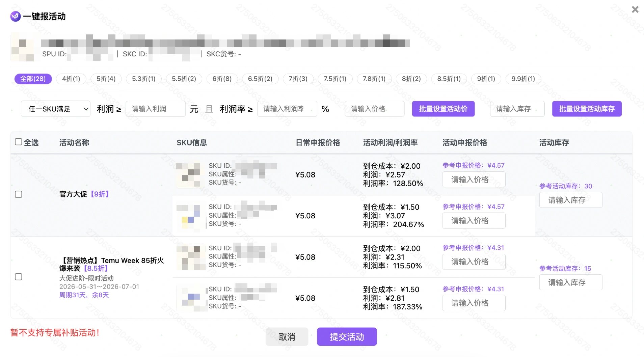Click the 活动申报价格 column header
The image size is (644, 357).
(465, 143)
